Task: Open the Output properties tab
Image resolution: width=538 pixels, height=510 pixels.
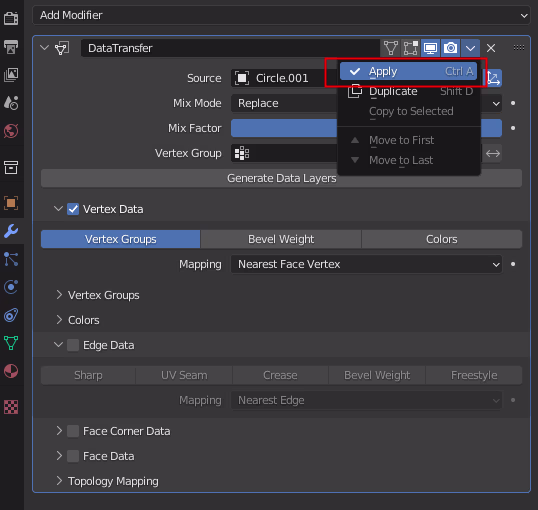Action: (11, 47)
